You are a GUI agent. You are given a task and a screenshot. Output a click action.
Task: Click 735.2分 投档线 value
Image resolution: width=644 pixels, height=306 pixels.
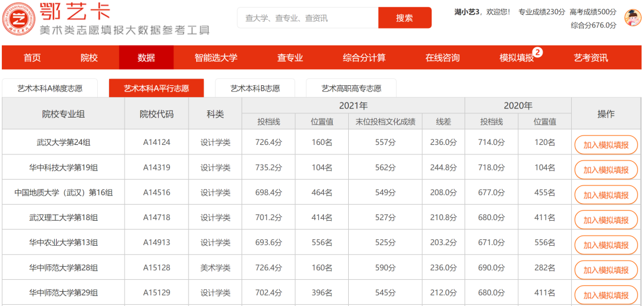coord(268,168)
